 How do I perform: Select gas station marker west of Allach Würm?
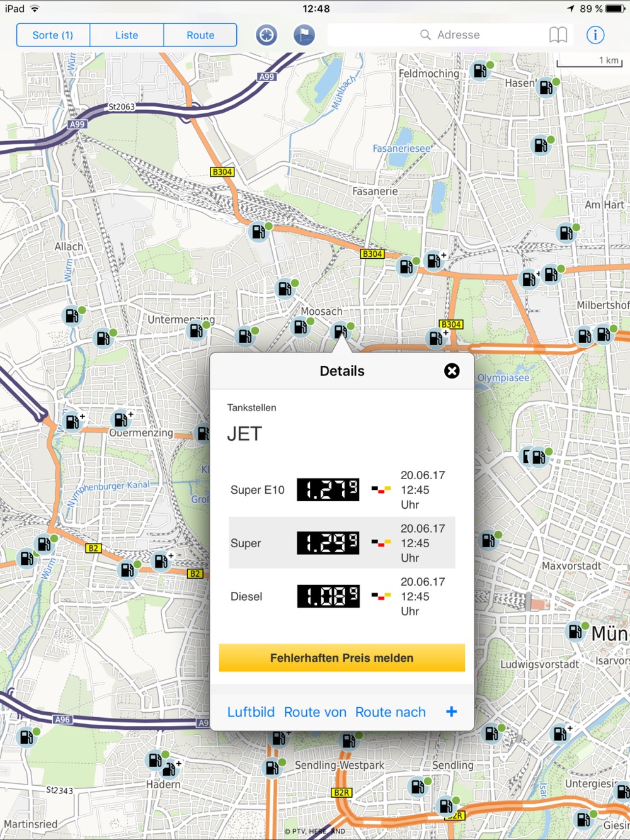click(72, 315)
